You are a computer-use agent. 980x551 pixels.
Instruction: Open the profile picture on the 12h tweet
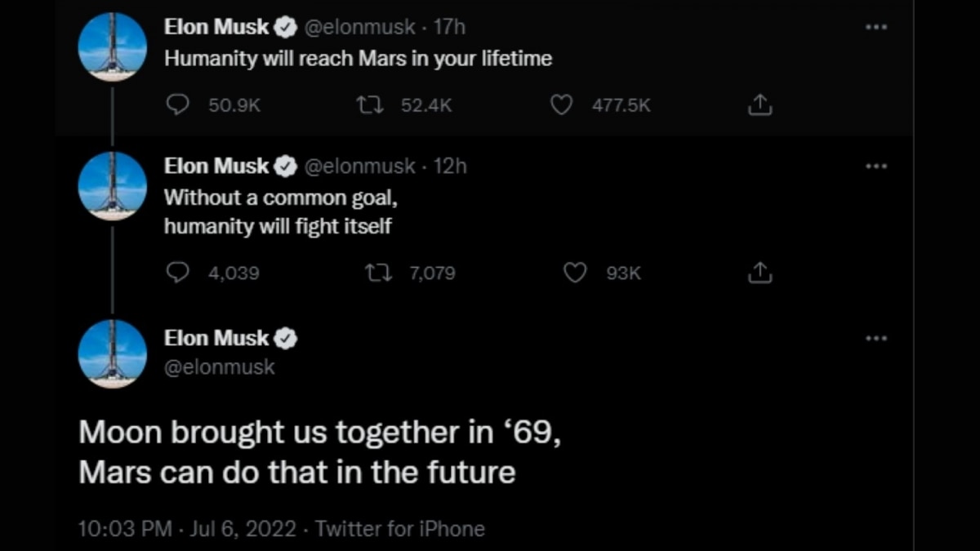112,186
